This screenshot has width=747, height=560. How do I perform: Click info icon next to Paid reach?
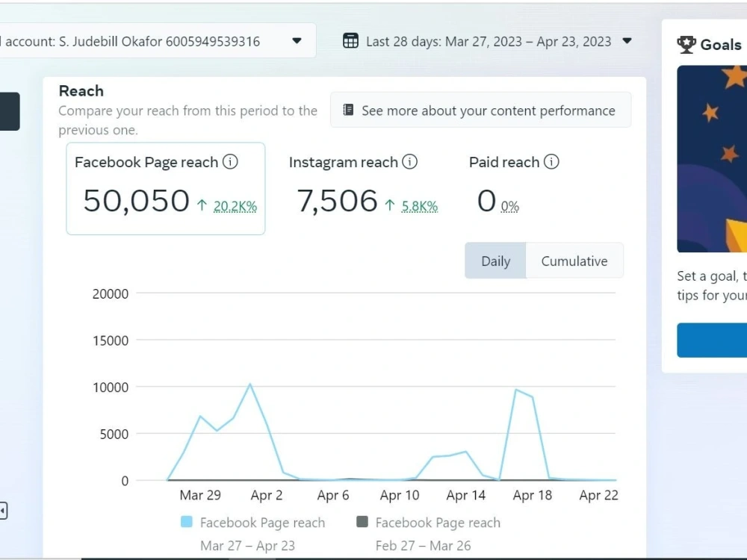click(551, 162)
